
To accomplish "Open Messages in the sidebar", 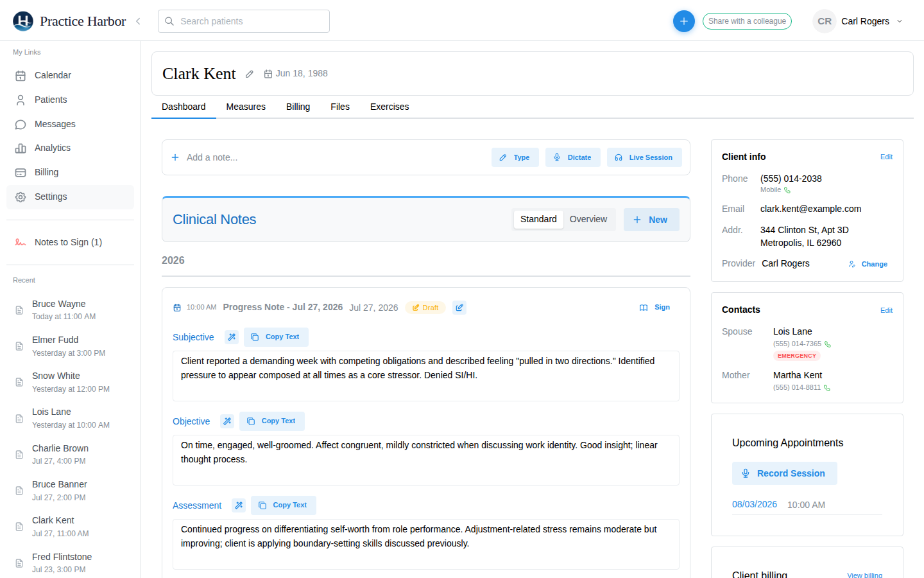I will 71,124.
